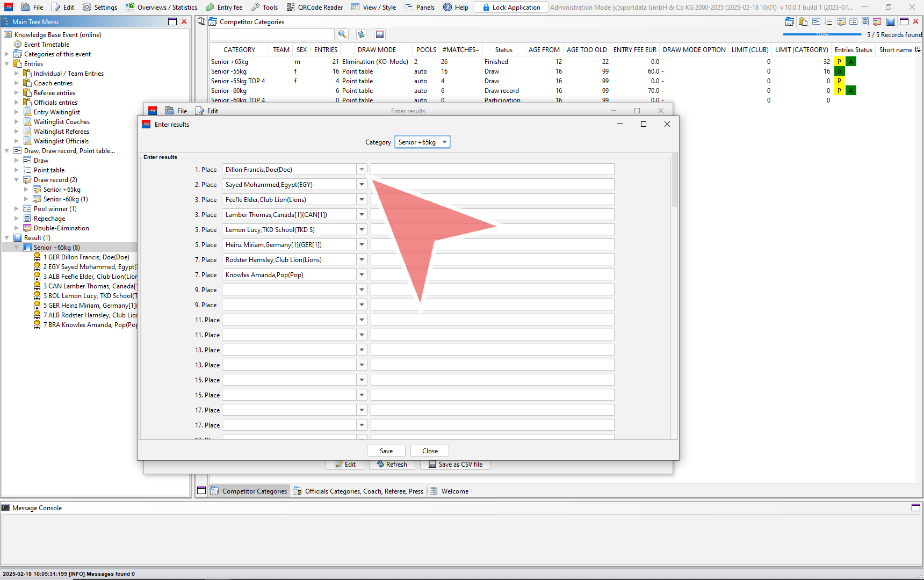Click the magnifier search icon in Competitor Categories
The height and width of the screenshot is (580, 924).
click(x=342, y=34)
